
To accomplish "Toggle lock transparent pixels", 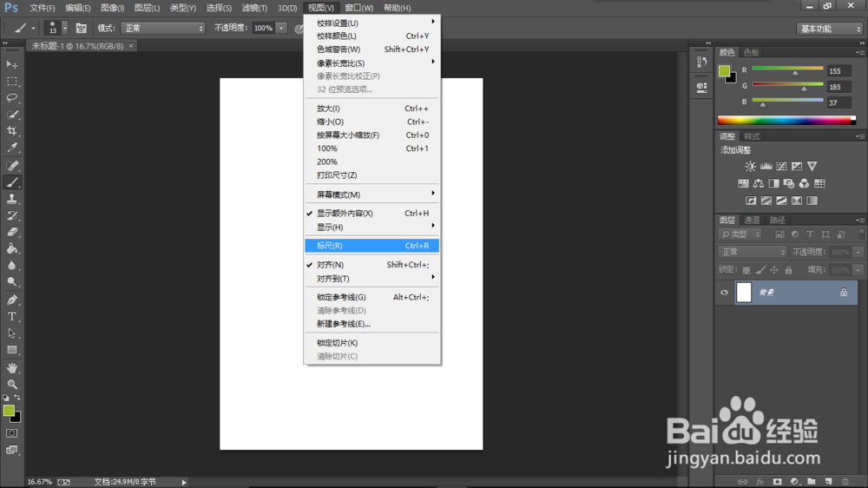I will coord(746,270).
